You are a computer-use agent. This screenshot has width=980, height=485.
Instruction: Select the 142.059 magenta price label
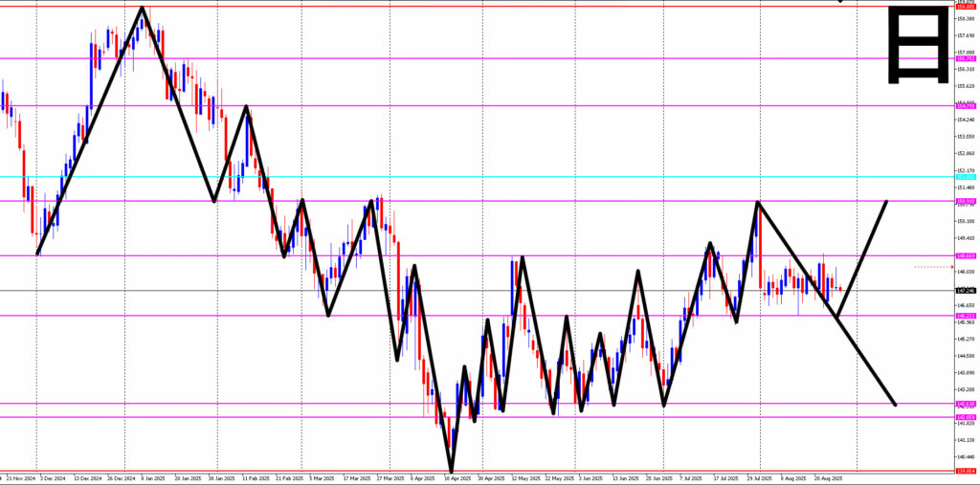click(x=966, y=417)
